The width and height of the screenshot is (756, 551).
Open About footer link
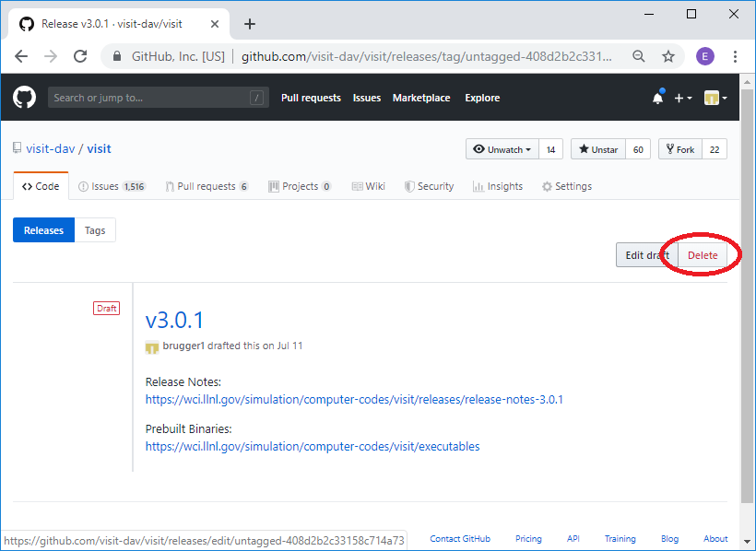click(x=715, y=538)
